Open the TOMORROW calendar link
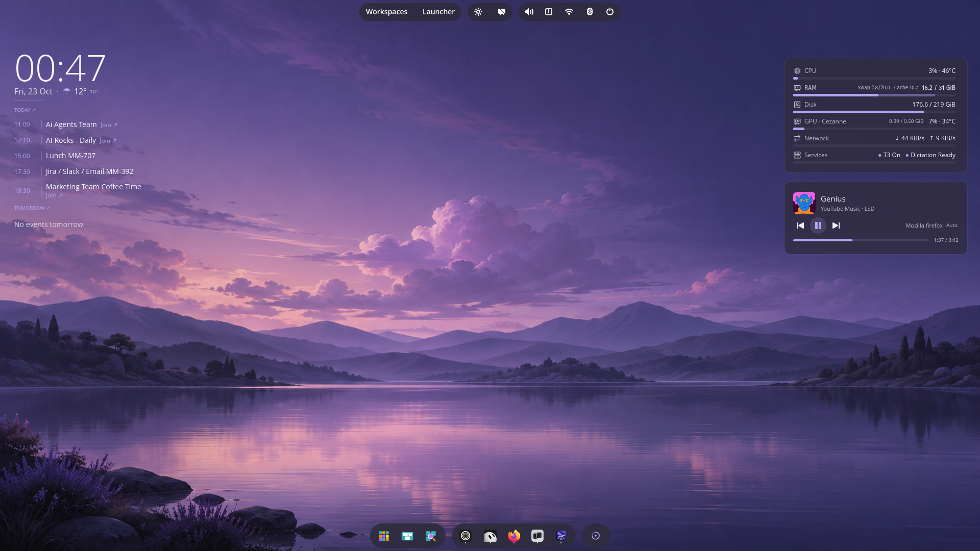The height and width of the screenshot is (551, 980). point(32,208)
